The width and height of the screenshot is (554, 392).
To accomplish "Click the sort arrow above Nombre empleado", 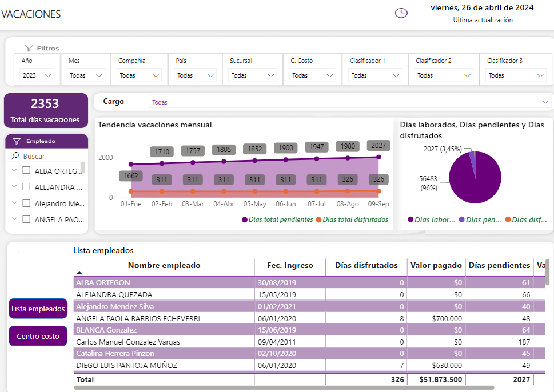I will pos(79,273).
